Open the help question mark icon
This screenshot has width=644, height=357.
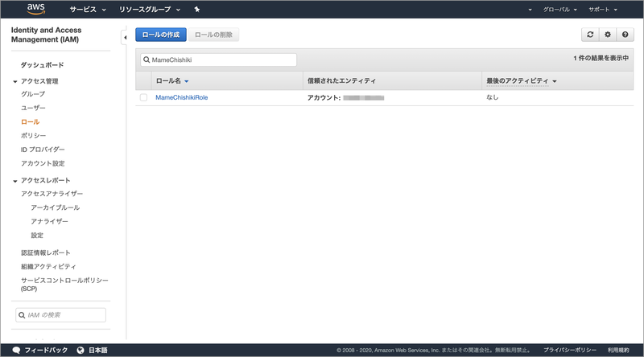625,35
